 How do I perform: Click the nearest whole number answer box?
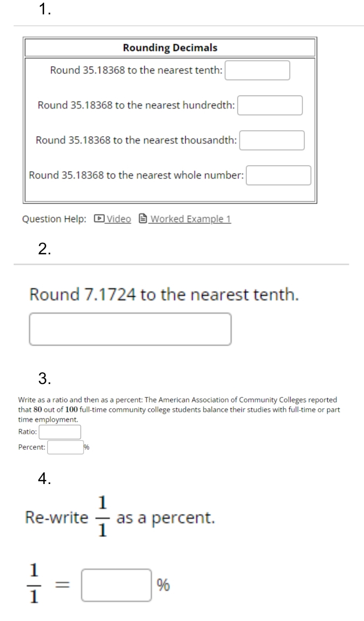pyautogui.click(x=278, y=175)
